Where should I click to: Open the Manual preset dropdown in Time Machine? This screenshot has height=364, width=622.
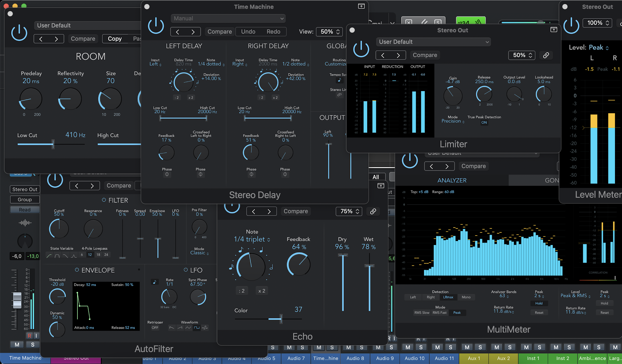click(228, 18)
